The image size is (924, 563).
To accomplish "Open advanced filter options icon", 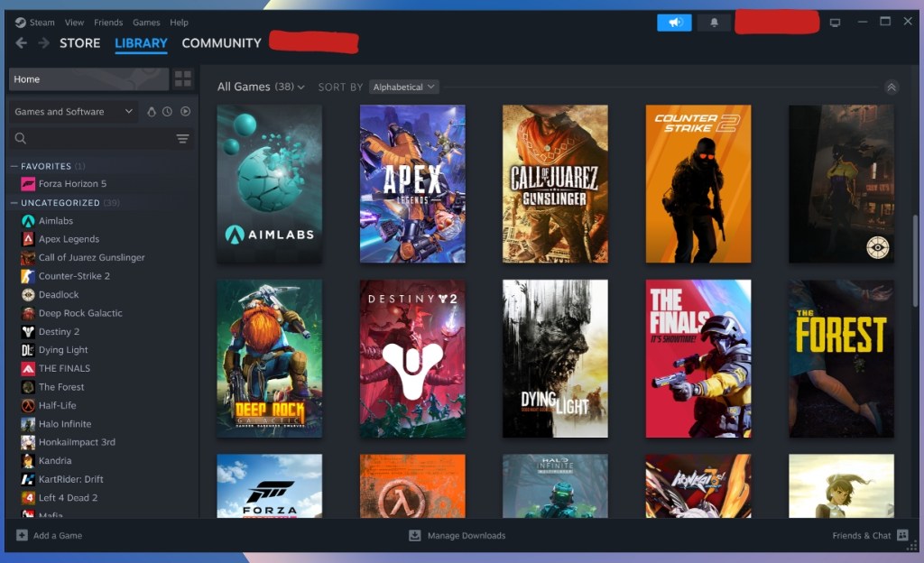I will click(x=182, y=138).
